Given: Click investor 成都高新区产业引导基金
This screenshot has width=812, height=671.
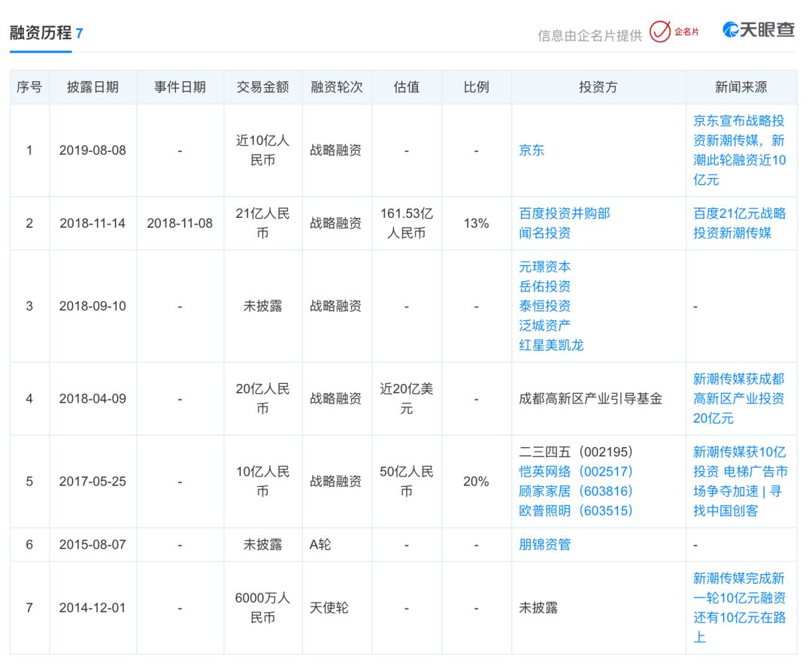Looking at the screenshot, I should click(591, 398).
